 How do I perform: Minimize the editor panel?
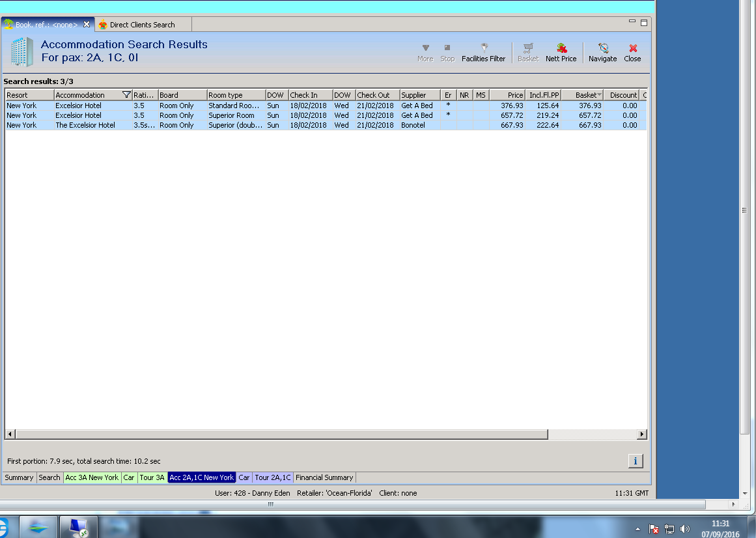coord(632,21)
